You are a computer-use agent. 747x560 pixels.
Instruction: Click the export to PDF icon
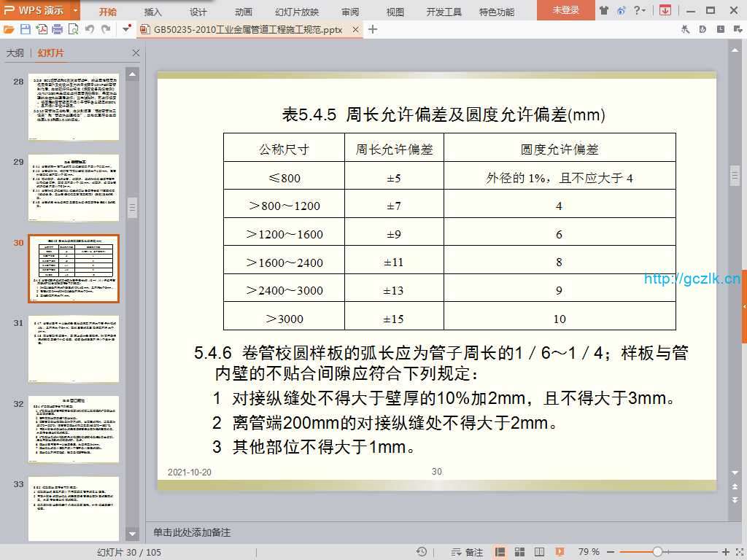[42, 29]
